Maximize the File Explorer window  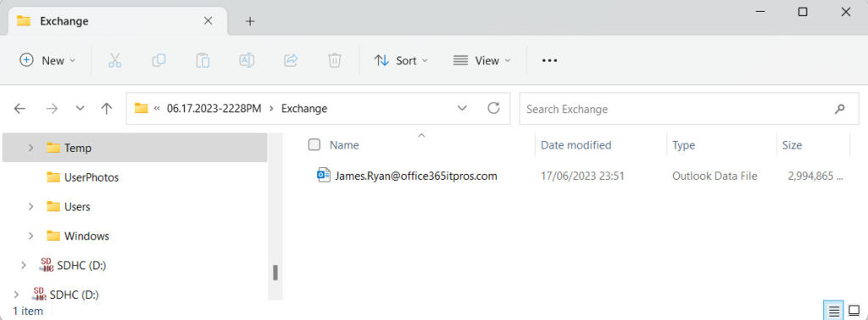tap(802, 12)
